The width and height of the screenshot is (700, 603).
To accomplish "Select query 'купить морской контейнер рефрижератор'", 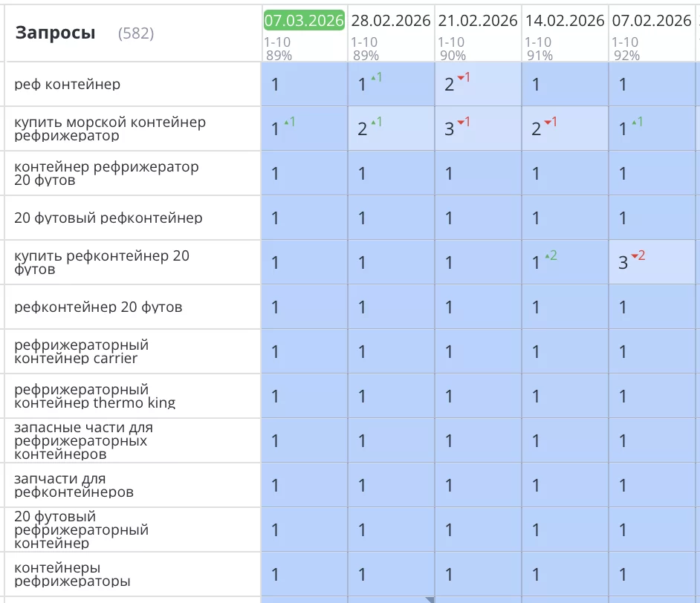I will (x=110, y=128).
